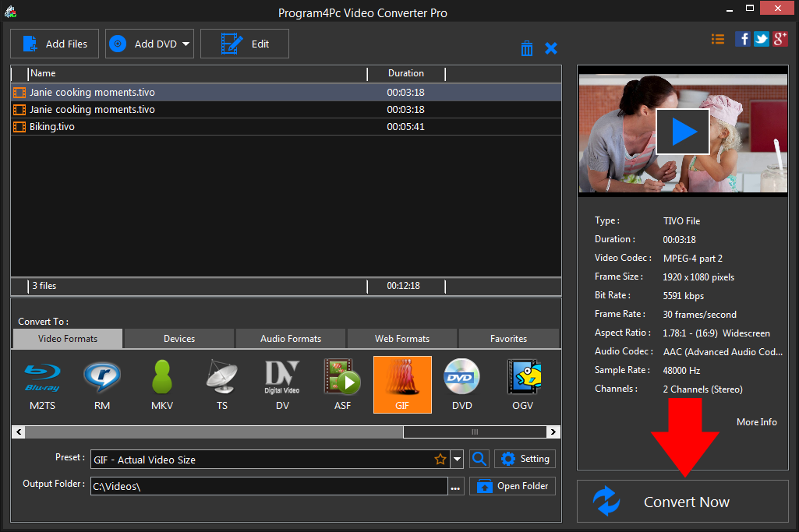
Task: Open the orange list menu icon
Action: click(x=718, y=39)
